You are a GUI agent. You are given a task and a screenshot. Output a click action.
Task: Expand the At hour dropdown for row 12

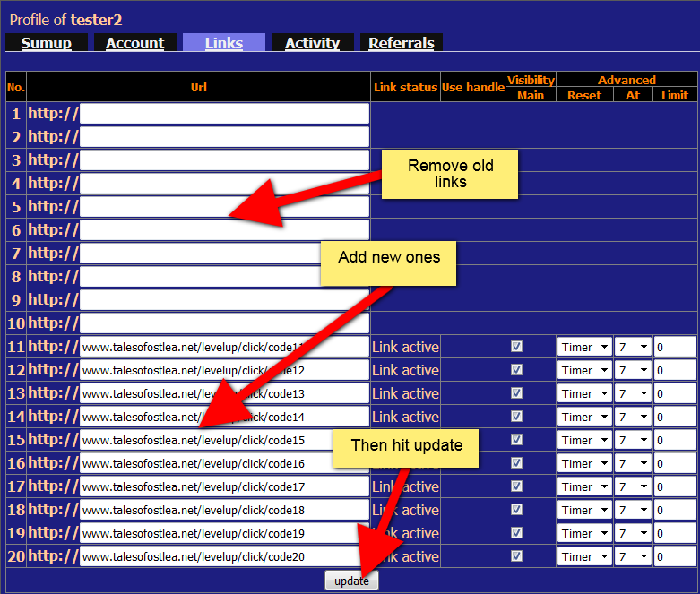(x=632, y=370)
